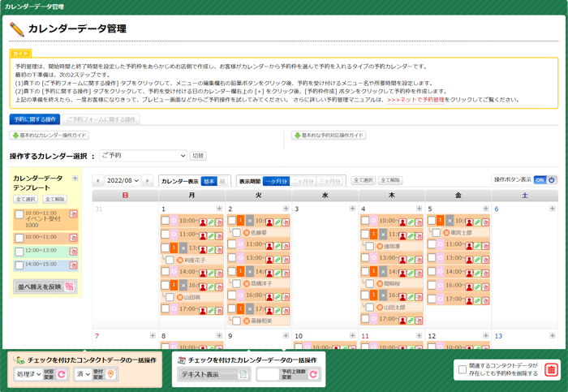
Task: Check the 利産花子 contact checkbox
Action: click(170, 260)
